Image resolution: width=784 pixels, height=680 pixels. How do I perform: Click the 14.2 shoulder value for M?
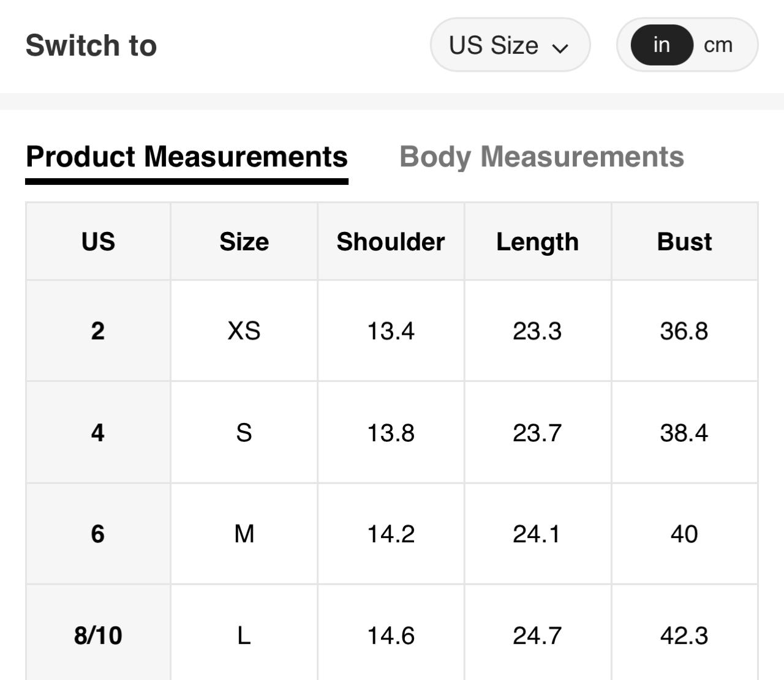pos(391,534)
